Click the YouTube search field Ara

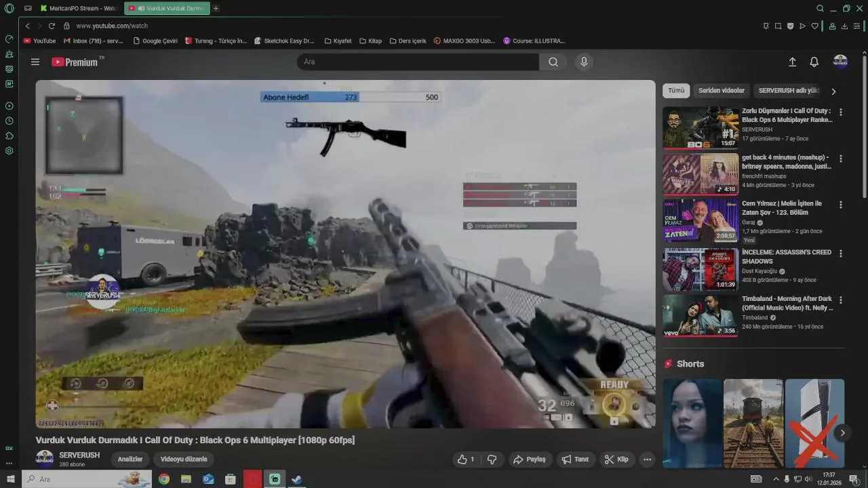coord(418,62)
